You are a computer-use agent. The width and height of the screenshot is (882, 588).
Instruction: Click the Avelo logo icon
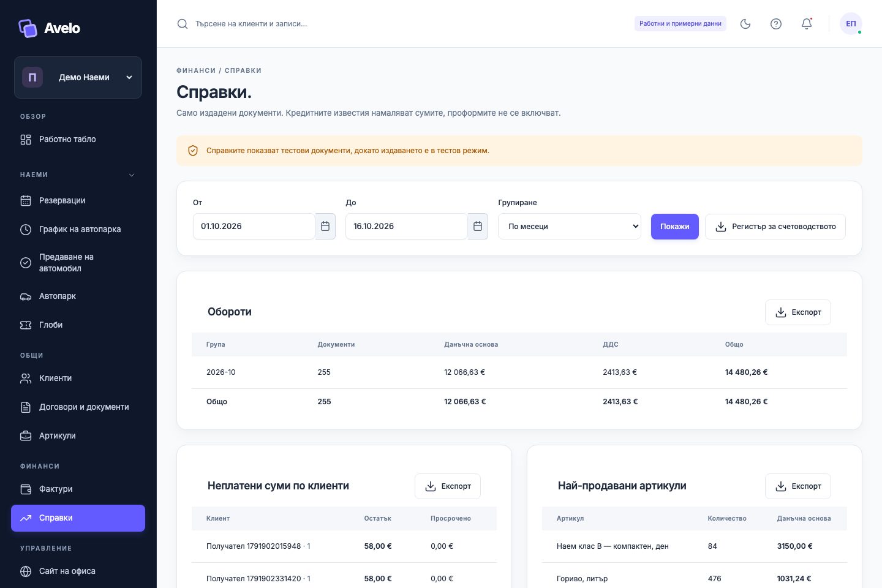[28, 28]
